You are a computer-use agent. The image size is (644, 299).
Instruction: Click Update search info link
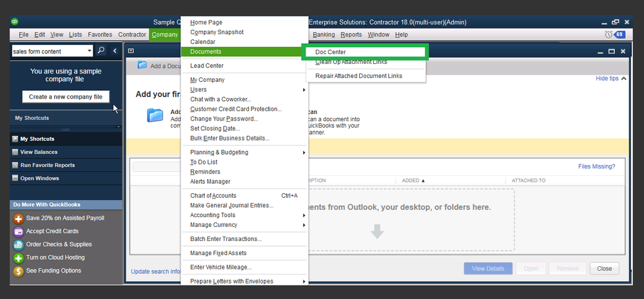tap(155, 271)
